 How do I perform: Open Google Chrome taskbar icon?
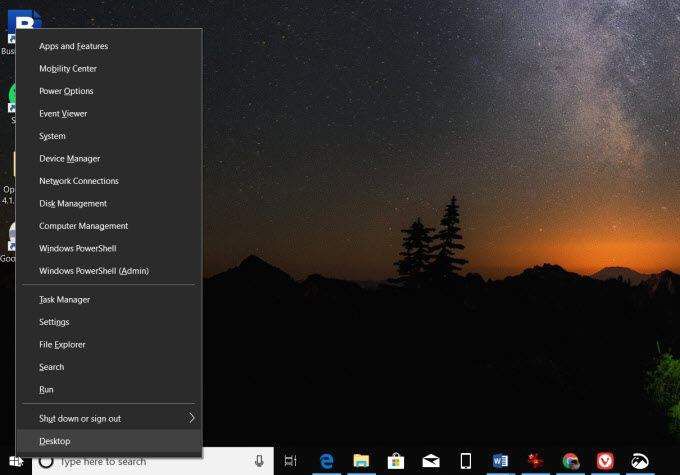[x=570, y=461]
